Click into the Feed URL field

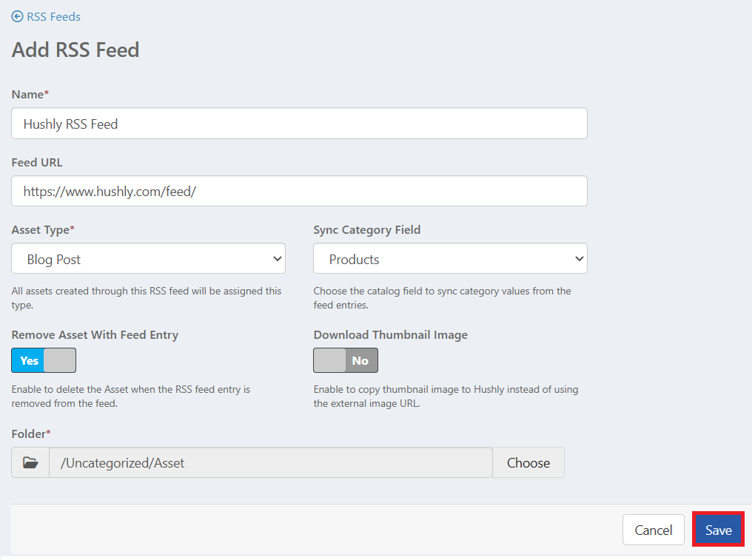tap(299, 191)
